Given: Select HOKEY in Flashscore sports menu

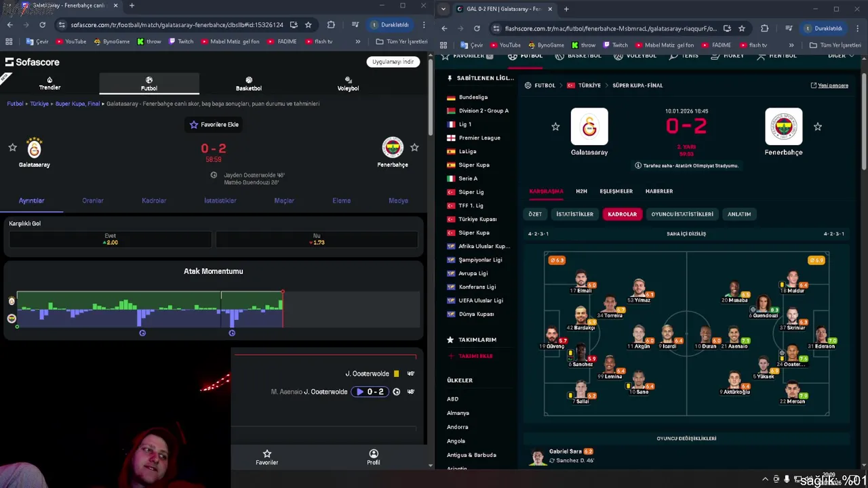Looking at the screenshot, I should [x=728, y=56].
